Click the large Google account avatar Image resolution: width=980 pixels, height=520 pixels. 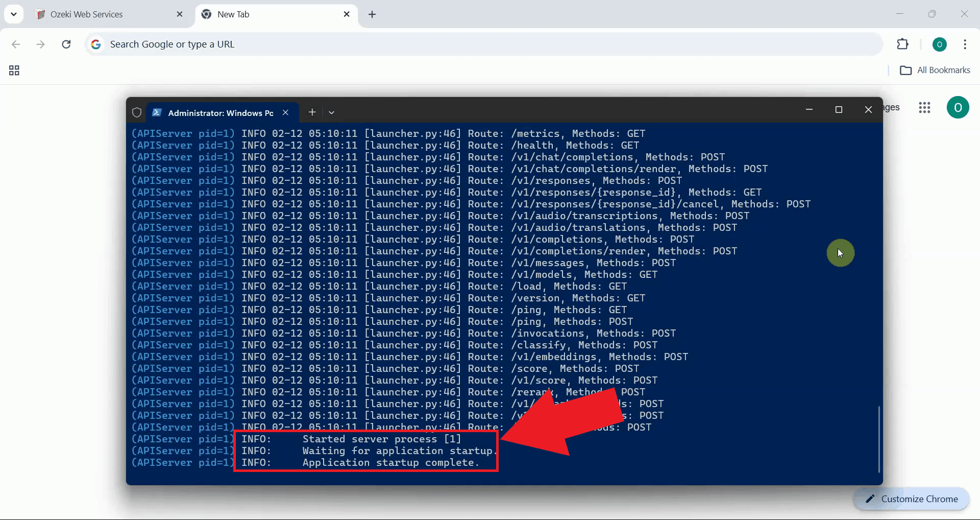[958, 108]
